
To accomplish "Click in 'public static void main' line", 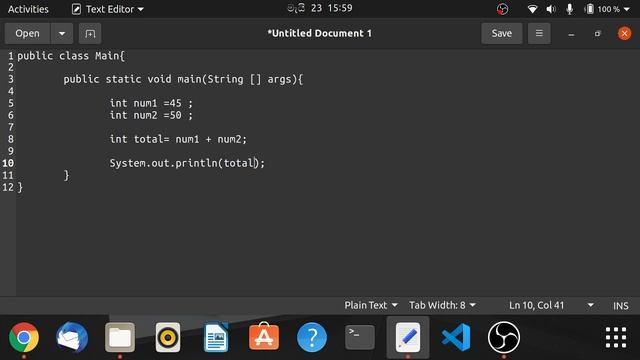I will pyautogui.click(x=183, y=79).
